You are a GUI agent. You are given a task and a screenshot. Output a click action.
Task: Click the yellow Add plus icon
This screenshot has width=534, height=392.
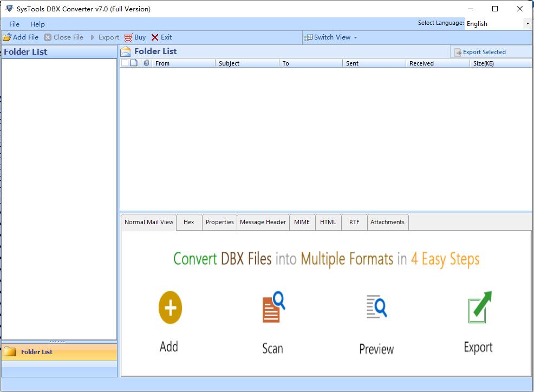(170, 308)
